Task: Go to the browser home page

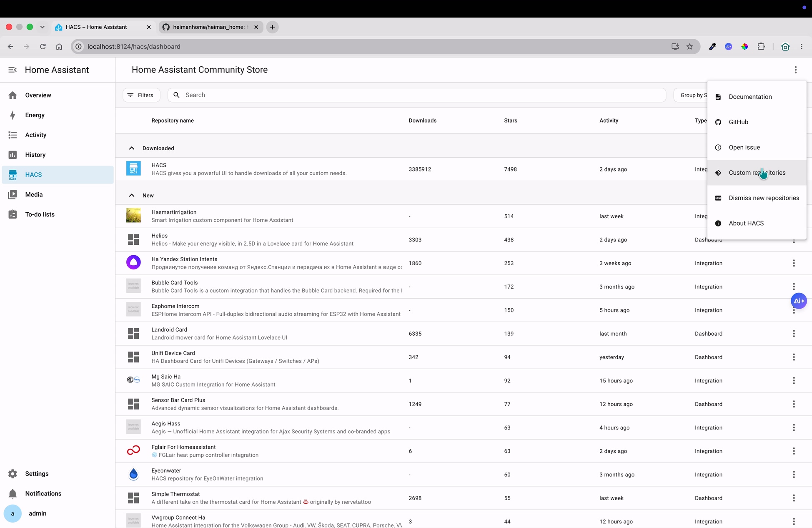Action: tap(59, 47)
